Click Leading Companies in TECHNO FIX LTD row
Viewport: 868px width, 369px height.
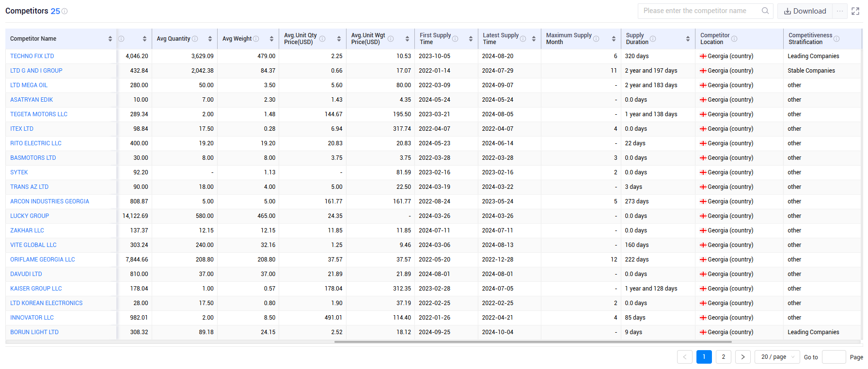pos(813,56)
